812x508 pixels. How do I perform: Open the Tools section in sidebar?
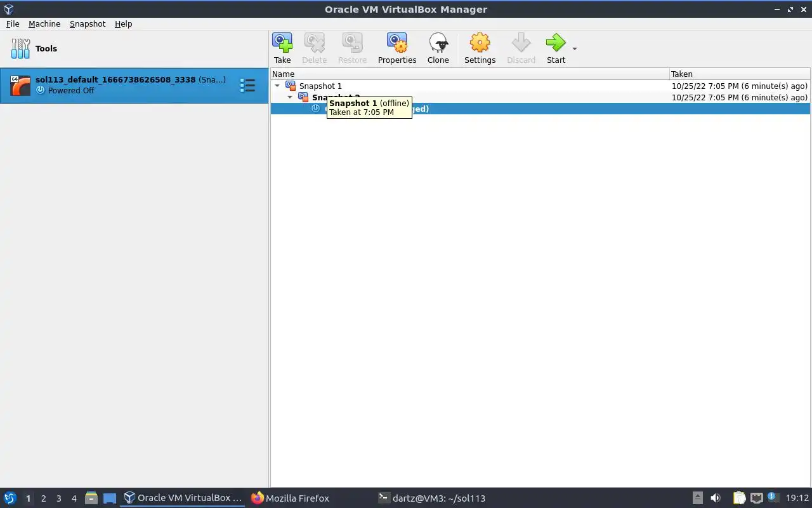pyautogui.click(x=134, y=48)
